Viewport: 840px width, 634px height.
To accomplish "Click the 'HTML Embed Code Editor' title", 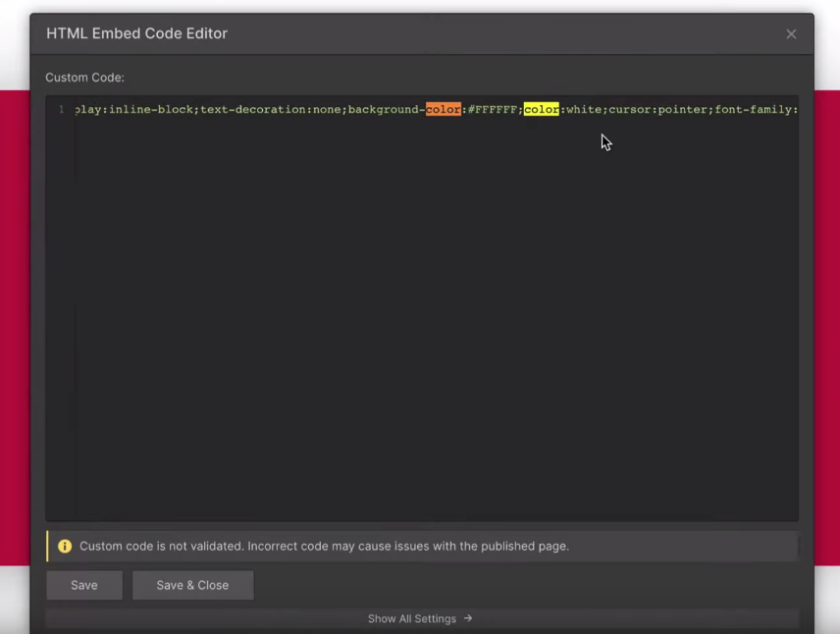I will pyautogui.click(x=136, y=33).
